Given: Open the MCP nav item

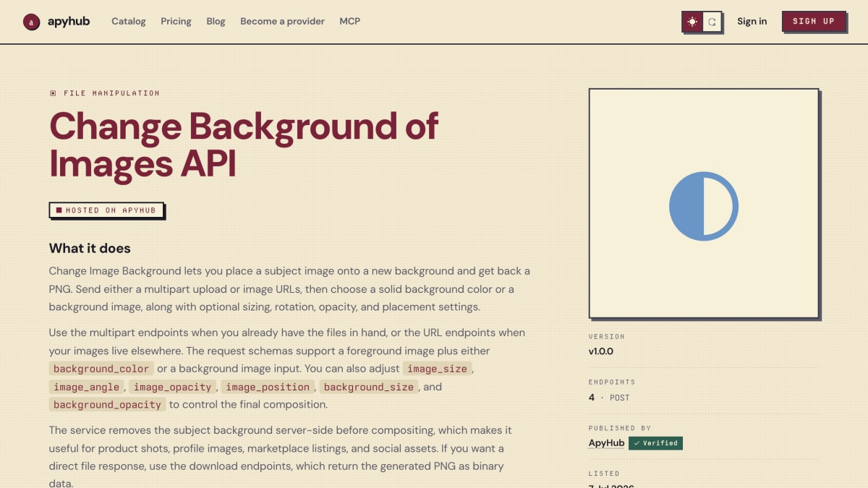Looking at the screenshot, I should coord(350,21).
